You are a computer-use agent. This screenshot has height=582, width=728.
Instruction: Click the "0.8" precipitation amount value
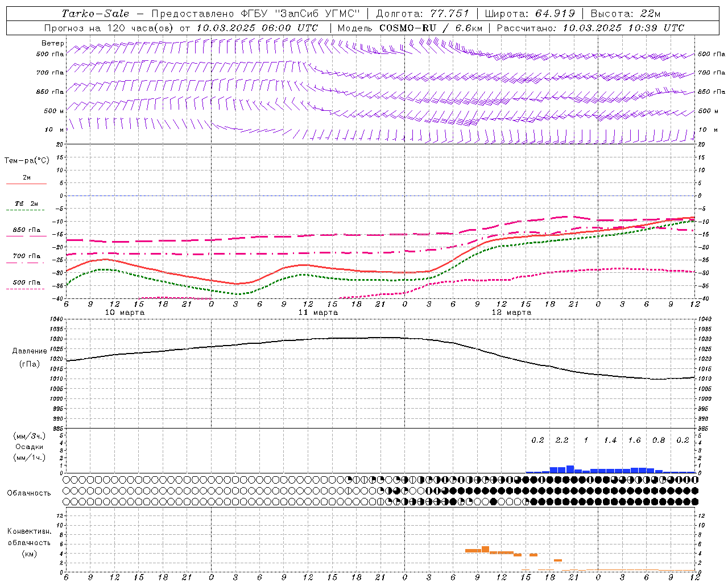coord(659,440)
